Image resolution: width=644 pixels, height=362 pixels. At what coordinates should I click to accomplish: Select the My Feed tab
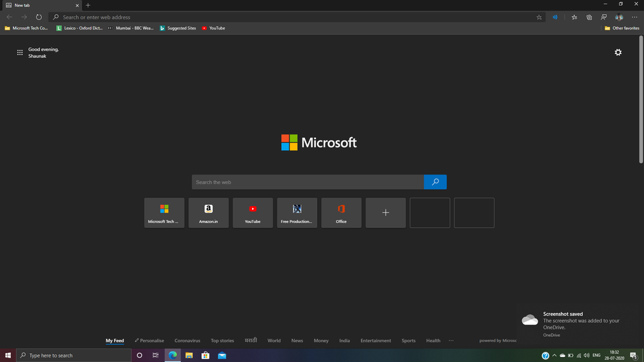115,341
